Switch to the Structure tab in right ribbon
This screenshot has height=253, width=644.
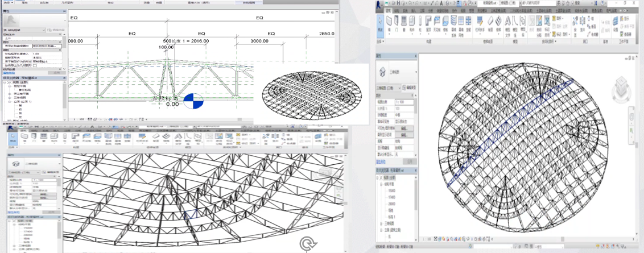(x=398, y=11)
